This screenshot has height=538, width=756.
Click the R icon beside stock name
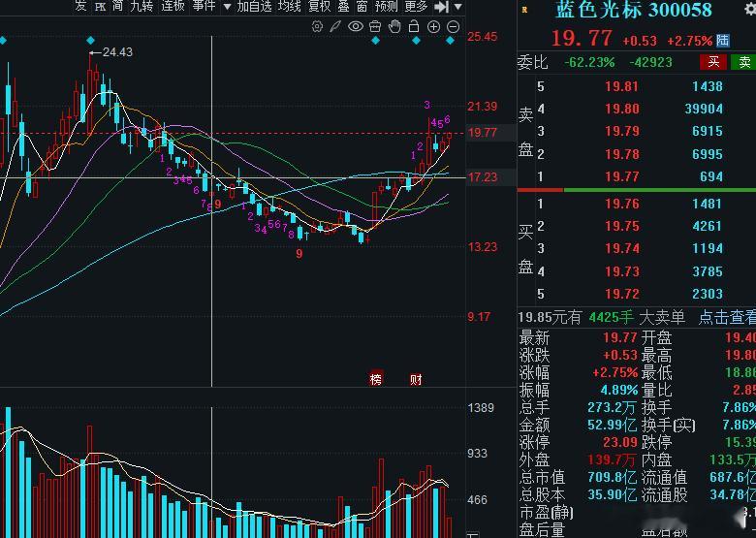pyautogui.click(x=524, y=10)
